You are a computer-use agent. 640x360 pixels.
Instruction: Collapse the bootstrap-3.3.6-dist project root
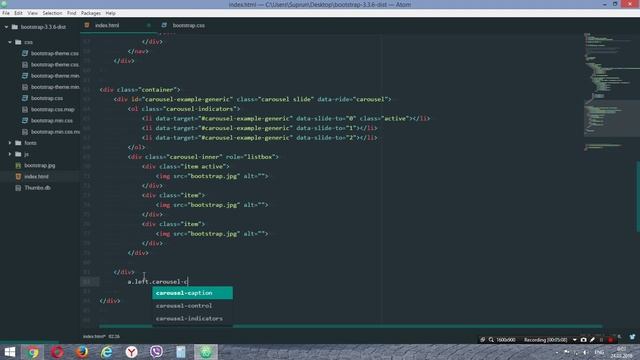coord(7,27)
